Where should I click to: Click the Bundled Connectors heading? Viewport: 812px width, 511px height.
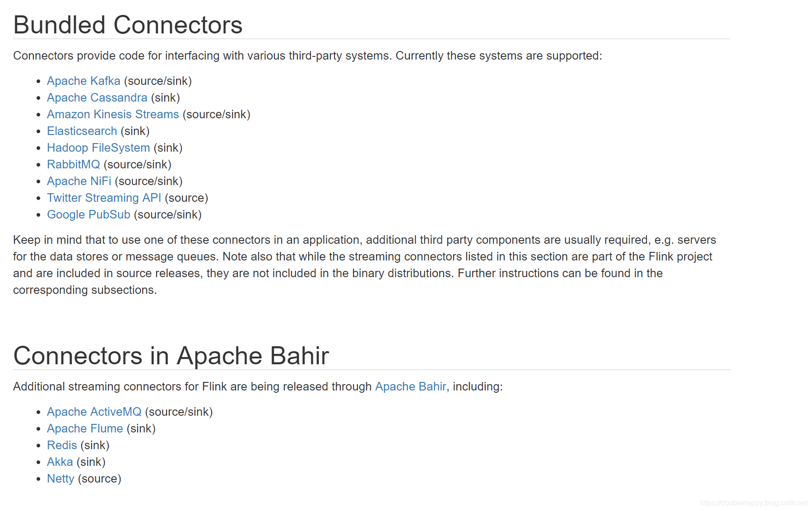coord(128,25)
